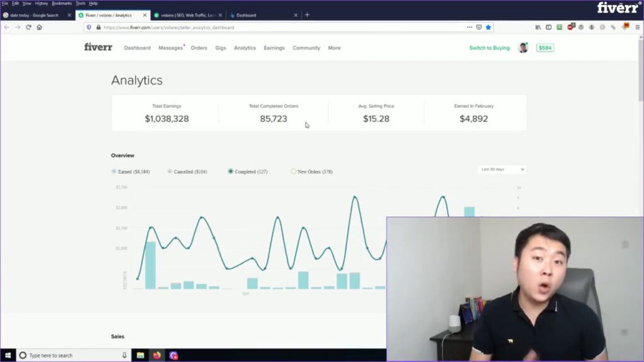The image size is (644, 362).
Task: Open Windows Start menu
Action: [x=8, y=356]
